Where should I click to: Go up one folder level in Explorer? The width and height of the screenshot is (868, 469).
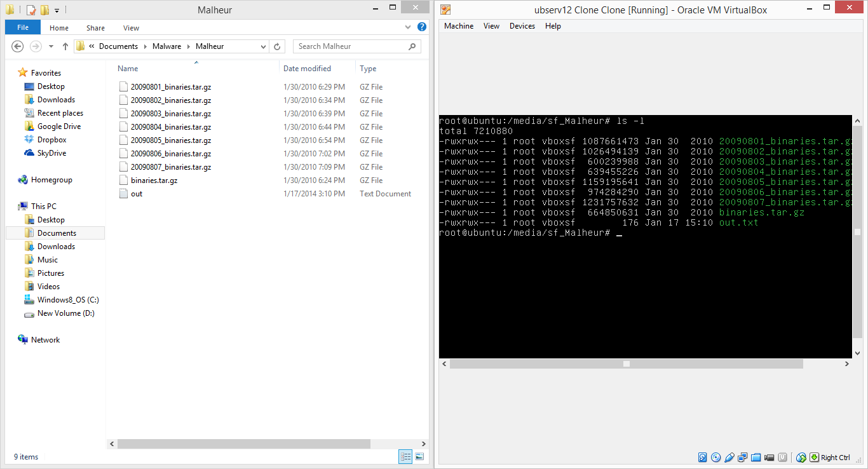point(65,46)
